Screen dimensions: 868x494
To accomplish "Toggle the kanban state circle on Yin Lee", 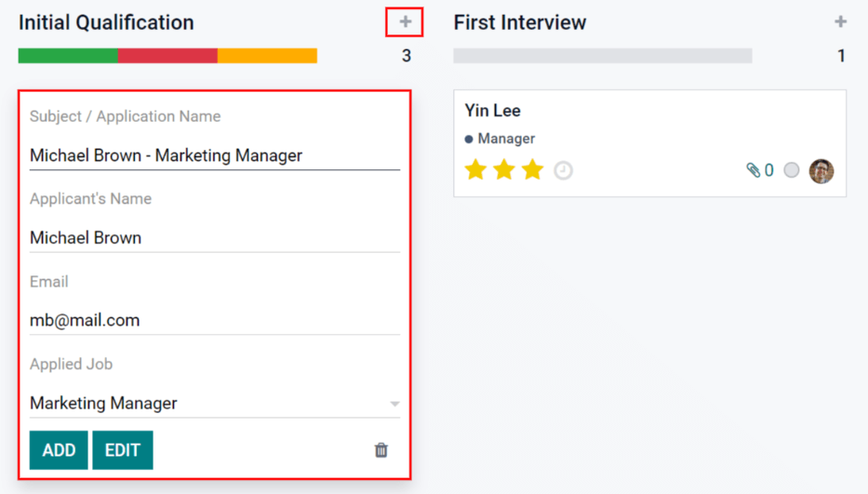I will coord(791,170).
